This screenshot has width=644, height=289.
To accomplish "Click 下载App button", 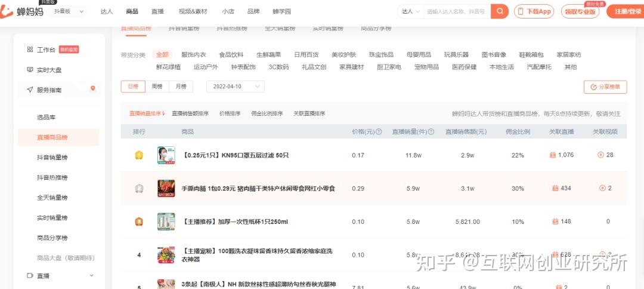I will (x=534, y=11).
